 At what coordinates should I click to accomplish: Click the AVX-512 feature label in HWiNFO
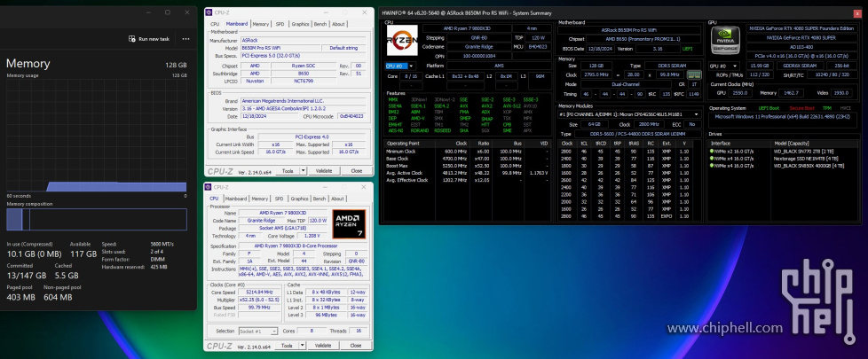(510, 105)
